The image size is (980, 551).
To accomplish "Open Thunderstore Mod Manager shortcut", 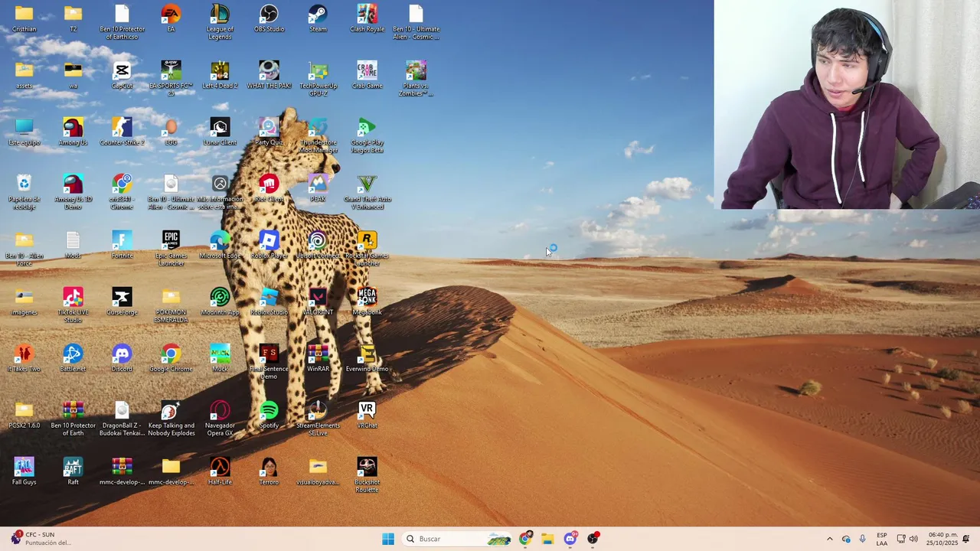I will pyautogui.click(x=318, y=135).
